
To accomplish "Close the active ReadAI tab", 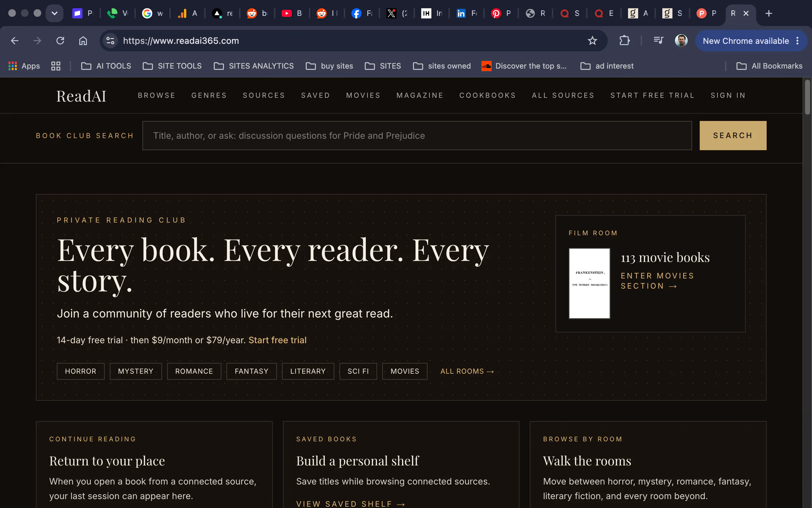I will [746, 13].
